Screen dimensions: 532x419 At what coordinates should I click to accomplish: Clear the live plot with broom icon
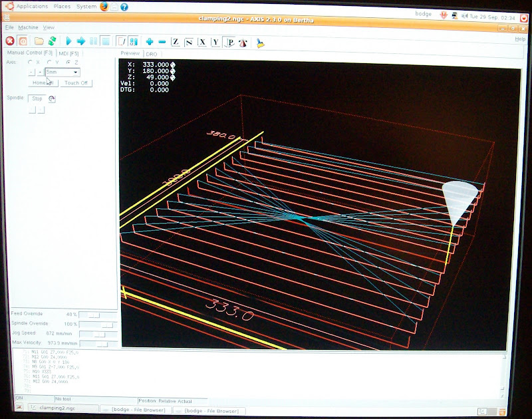click(260, 42)
